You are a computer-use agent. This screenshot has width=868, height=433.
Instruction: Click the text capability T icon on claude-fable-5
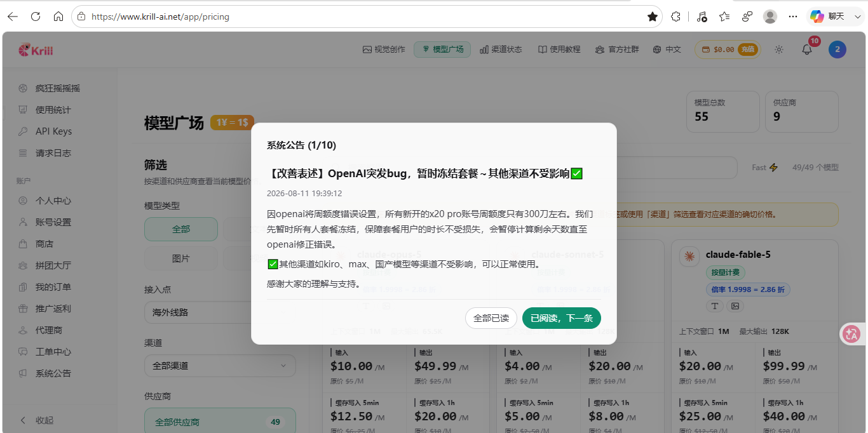715,306
